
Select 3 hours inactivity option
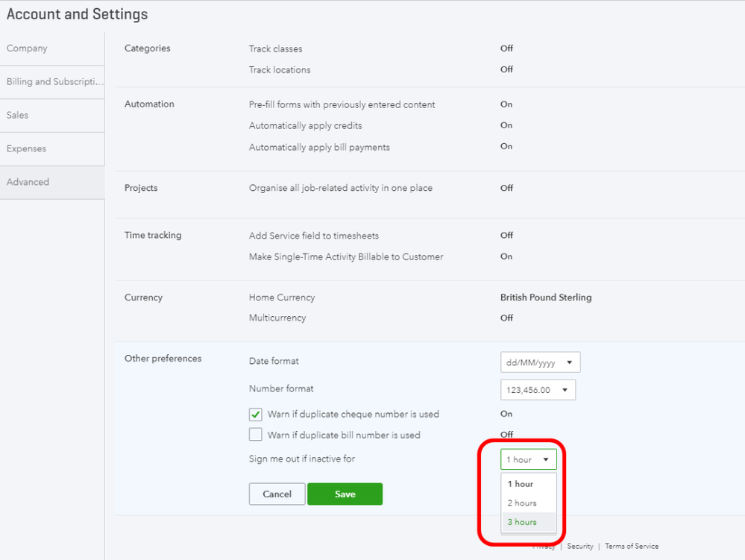click(522, 522)
